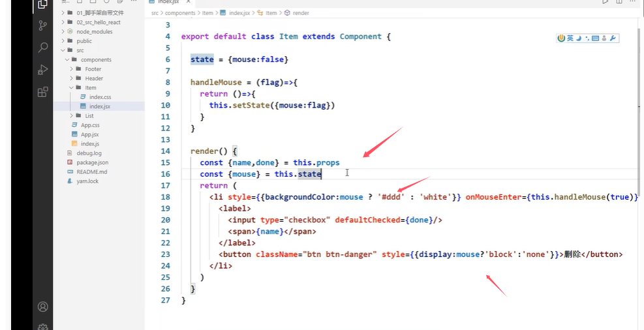
Task: Click the App.css file icon
Action: (x=74, y=125)
